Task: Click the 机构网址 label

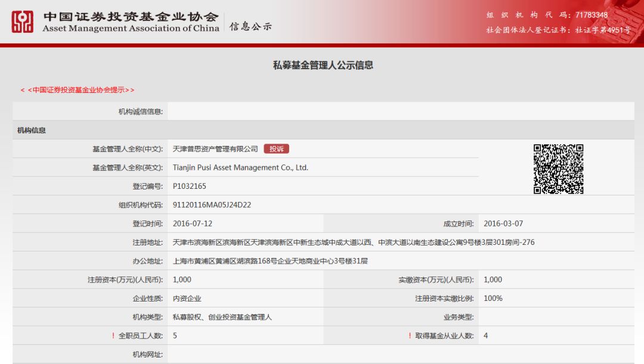Action: [147, 354]
